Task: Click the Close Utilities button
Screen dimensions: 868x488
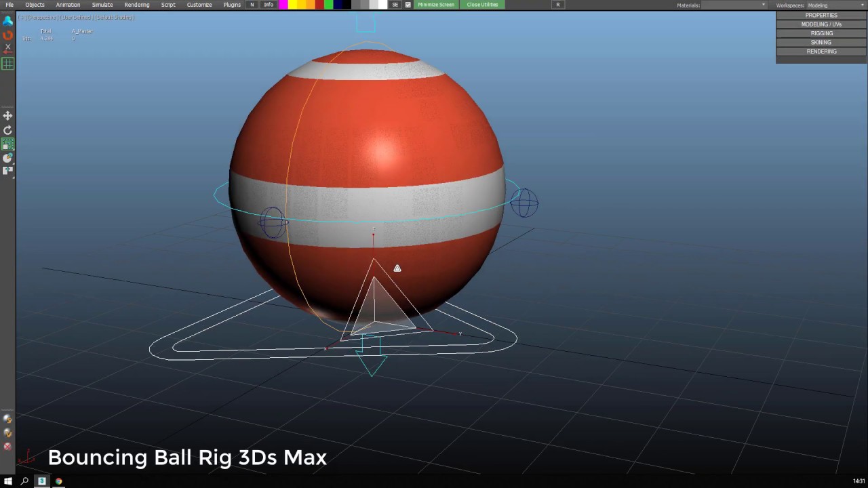Action: pos(482,5)
